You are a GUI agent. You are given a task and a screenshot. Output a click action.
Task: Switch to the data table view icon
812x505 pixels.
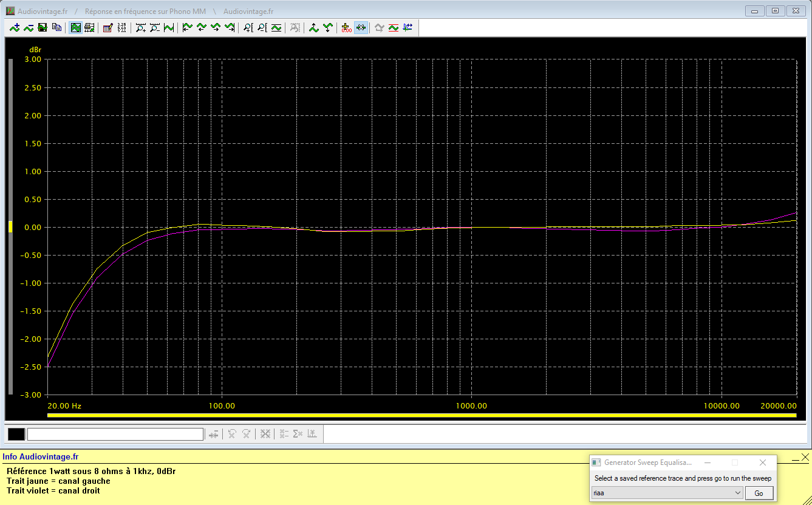click(x=89, y=27)
